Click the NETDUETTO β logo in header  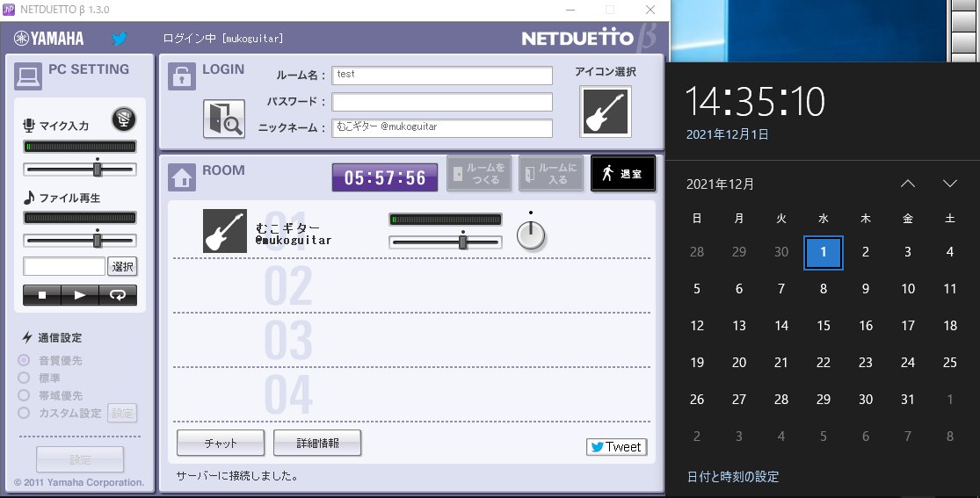pos(588,38)
